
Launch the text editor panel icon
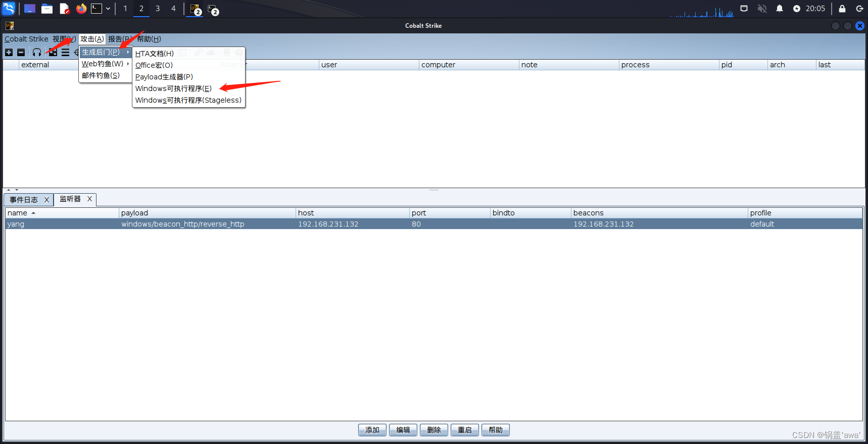tap(64, 9)
